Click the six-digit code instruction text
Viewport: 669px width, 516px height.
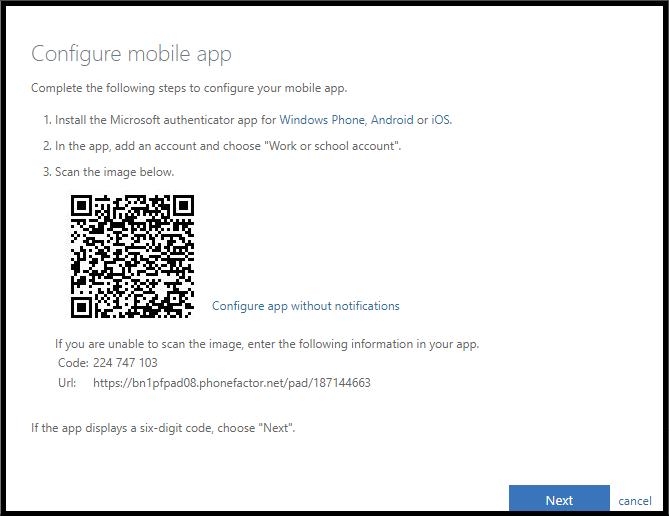pos(163,428)
